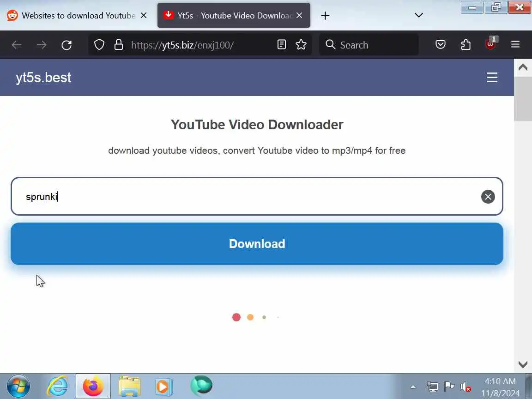Viewport: 532px width, 399px height.
Task: Click the vertical scrollbar thumb
Action: click(x=523, y=98)
